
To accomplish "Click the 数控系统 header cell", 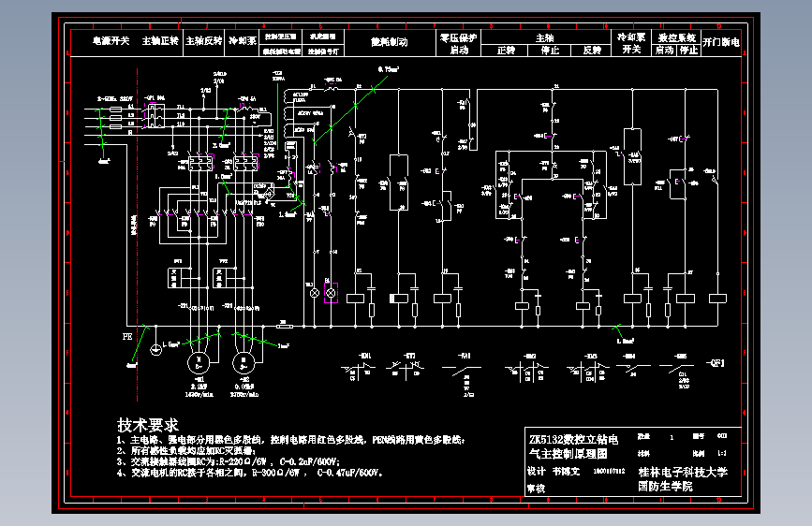I will tap(676, 37).
